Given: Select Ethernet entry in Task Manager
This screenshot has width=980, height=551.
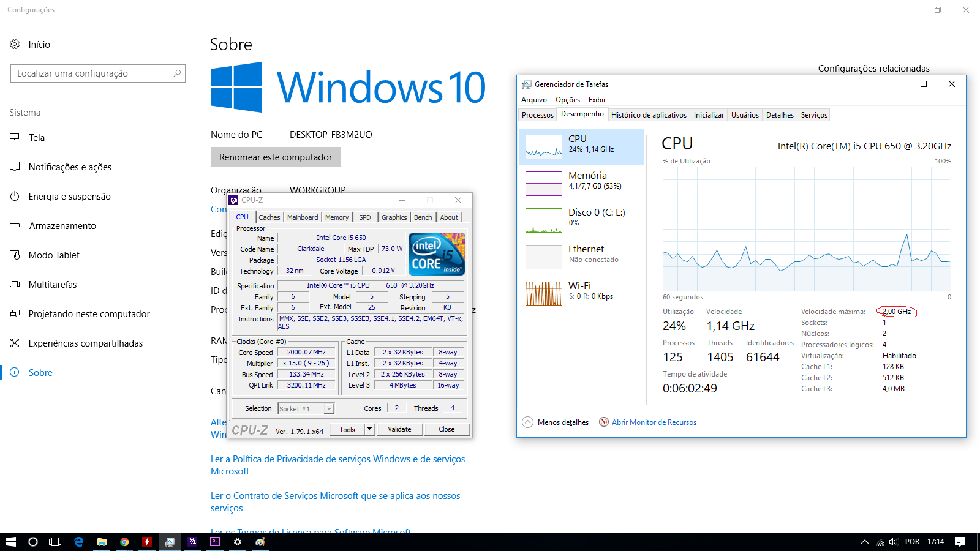Looking at the screenshot, I should pyautogui.click(x=582, y=257).
